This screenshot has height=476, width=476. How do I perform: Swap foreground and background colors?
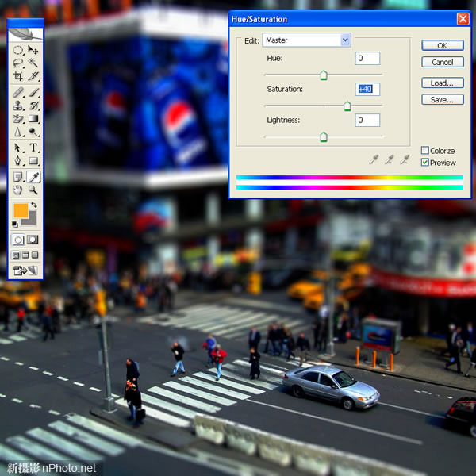click(34, 206)
